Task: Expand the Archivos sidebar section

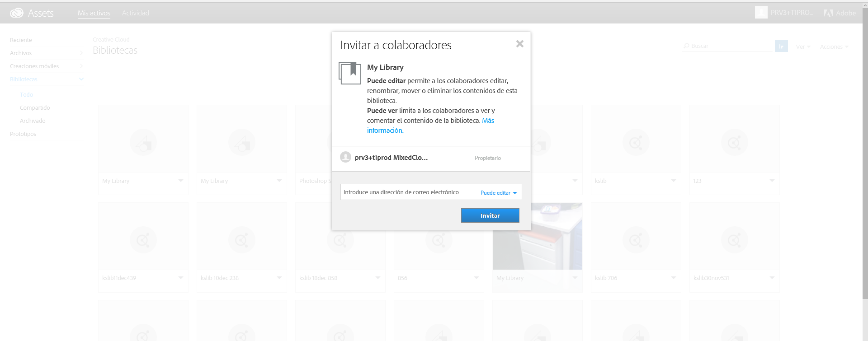Action: [81, 53]
